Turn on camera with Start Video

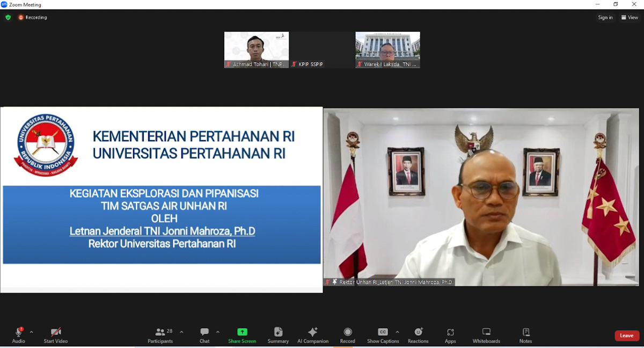[x=56, y=335]
